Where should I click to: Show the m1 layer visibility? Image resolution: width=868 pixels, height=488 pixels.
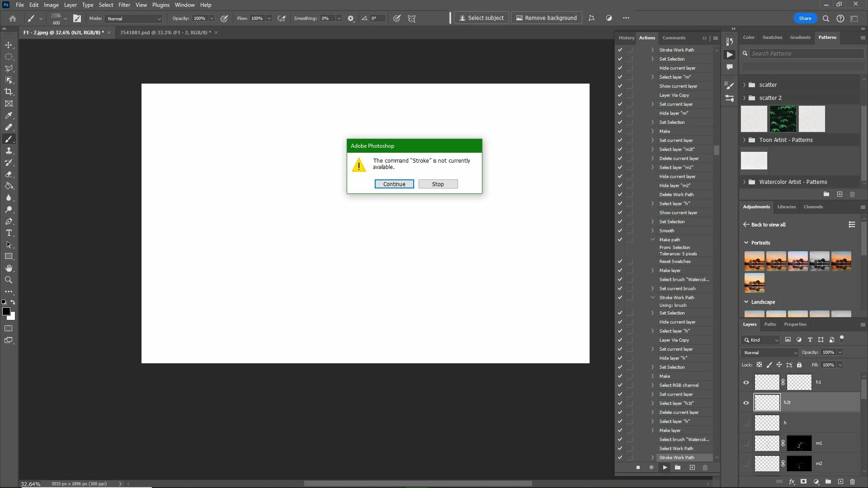pos(746,443)
